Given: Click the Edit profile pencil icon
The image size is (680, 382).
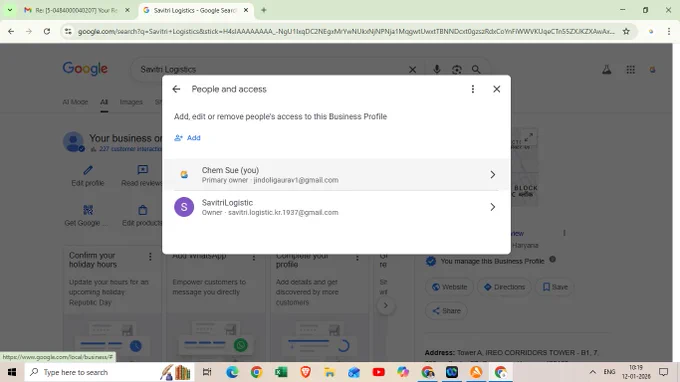Looking at the screenshot, I should 88,170.
